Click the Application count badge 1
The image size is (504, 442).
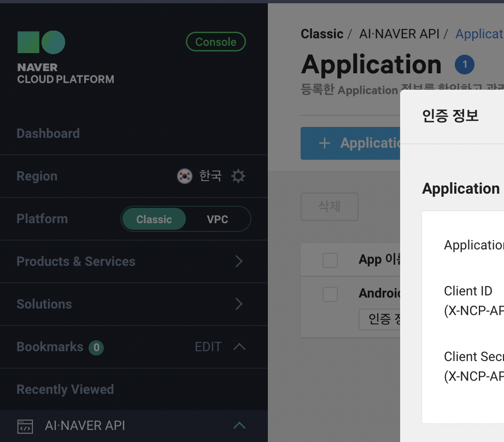pyautogui.click(x=465, y=65)
